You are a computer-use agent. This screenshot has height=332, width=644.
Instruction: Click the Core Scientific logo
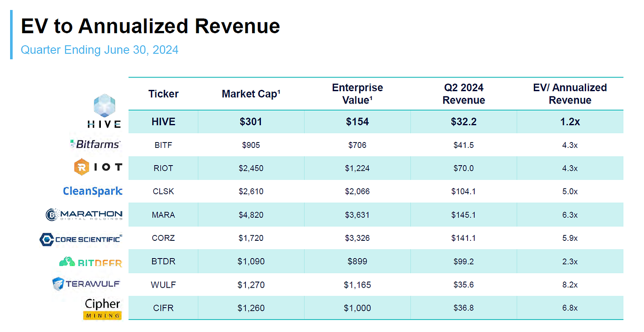pos(81,239)
